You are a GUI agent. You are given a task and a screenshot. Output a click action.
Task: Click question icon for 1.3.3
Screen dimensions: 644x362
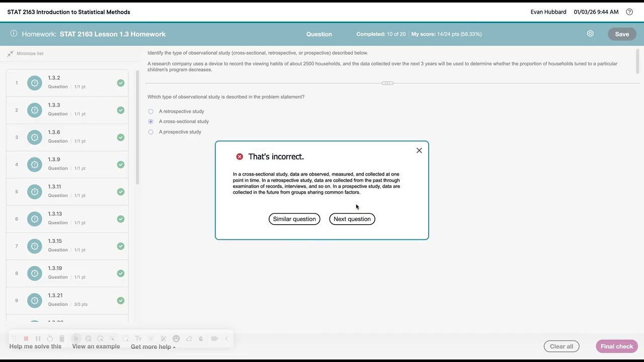(35, 110)
